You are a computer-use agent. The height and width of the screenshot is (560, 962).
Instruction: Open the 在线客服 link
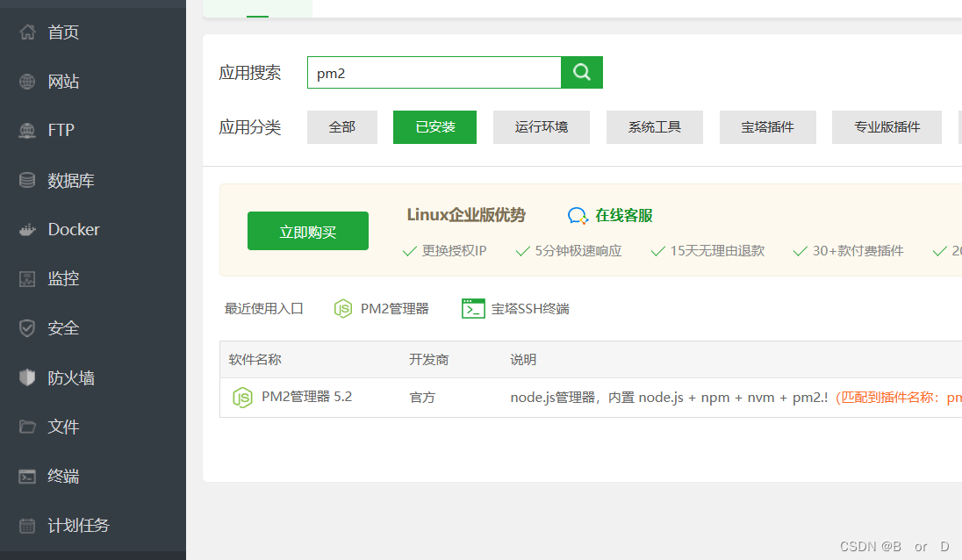tap(623, 216)
